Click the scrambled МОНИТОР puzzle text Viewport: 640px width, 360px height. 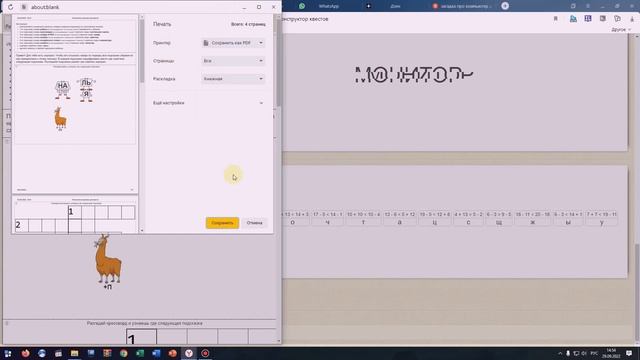pyautogui.click(x=414, y=75)
